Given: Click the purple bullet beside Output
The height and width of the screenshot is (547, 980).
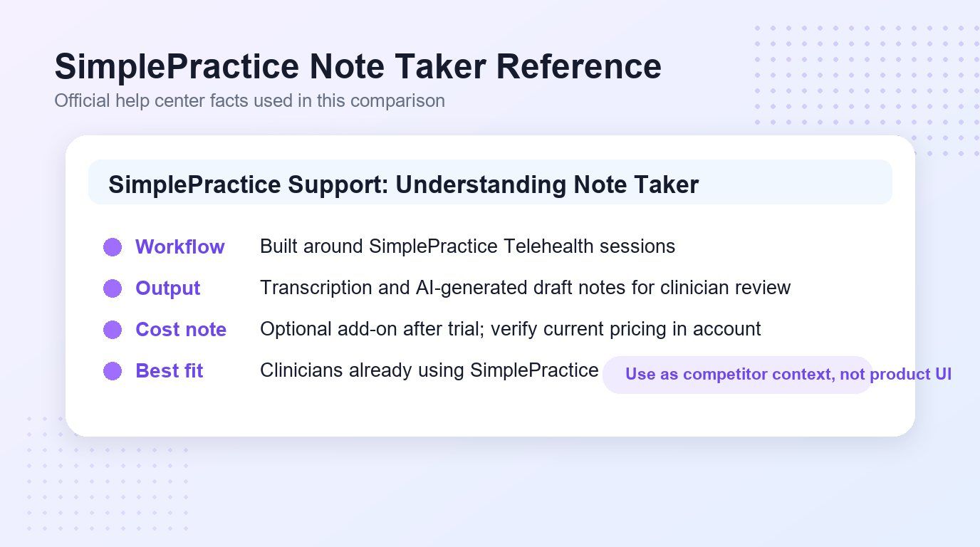Looking at the screenshot, I should (x=113, y=288).
